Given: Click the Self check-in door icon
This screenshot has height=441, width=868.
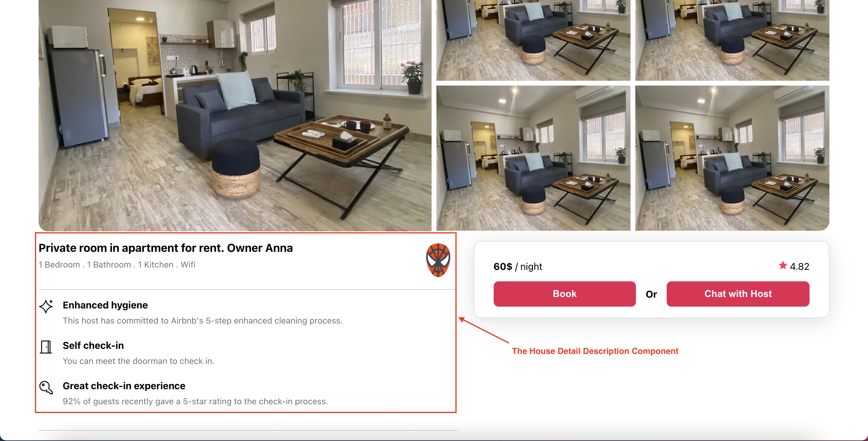Looking at the screenshot, I should 46,347.
